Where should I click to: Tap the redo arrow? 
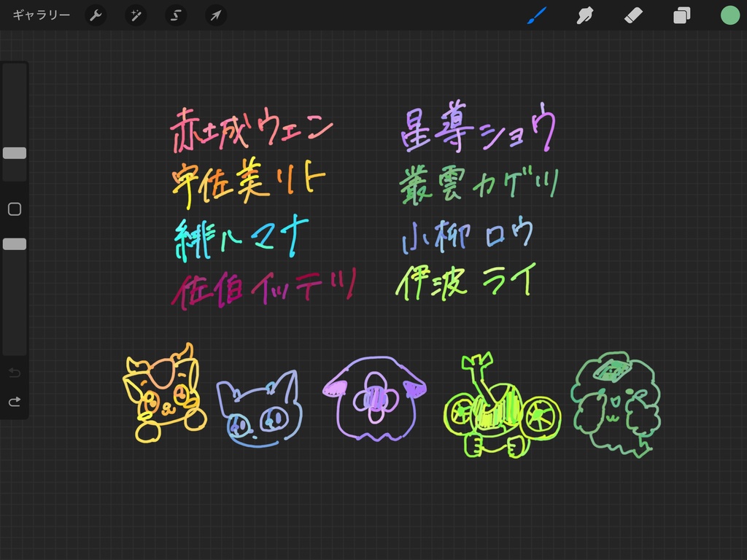15,402
